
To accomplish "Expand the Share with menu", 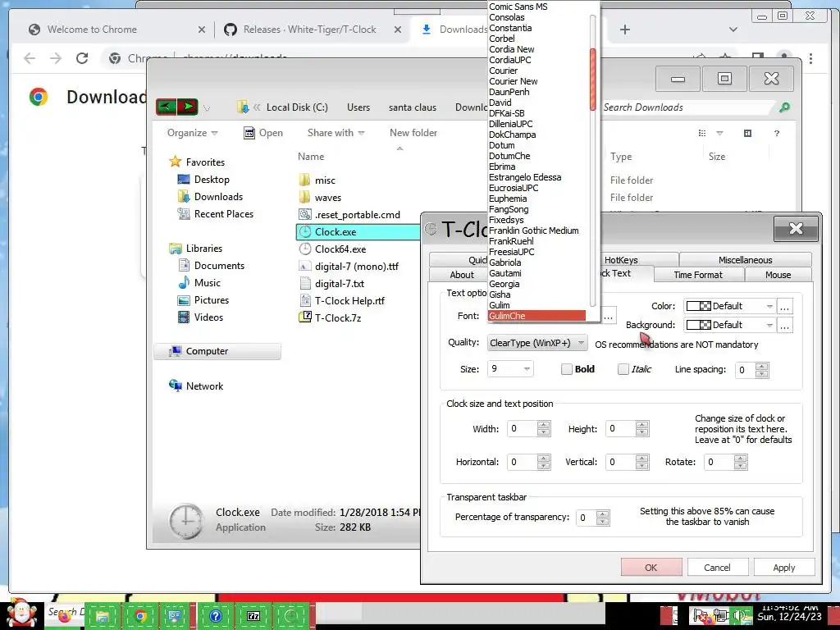I will tap(336, 133).
